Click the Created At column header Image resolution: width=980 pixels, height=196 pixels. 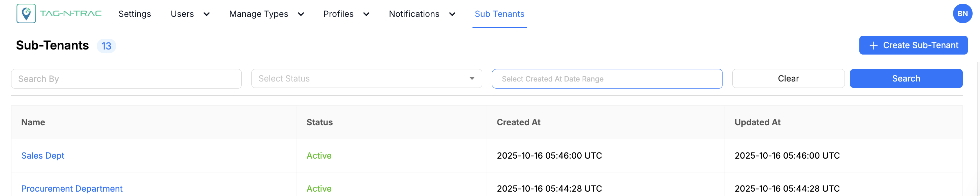518,122
